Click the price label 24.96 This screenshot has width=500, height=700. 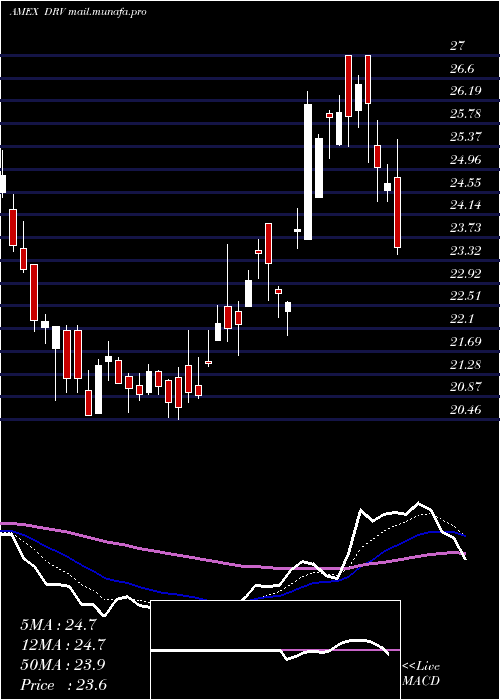pyautogui.click(x=465, y=159)
